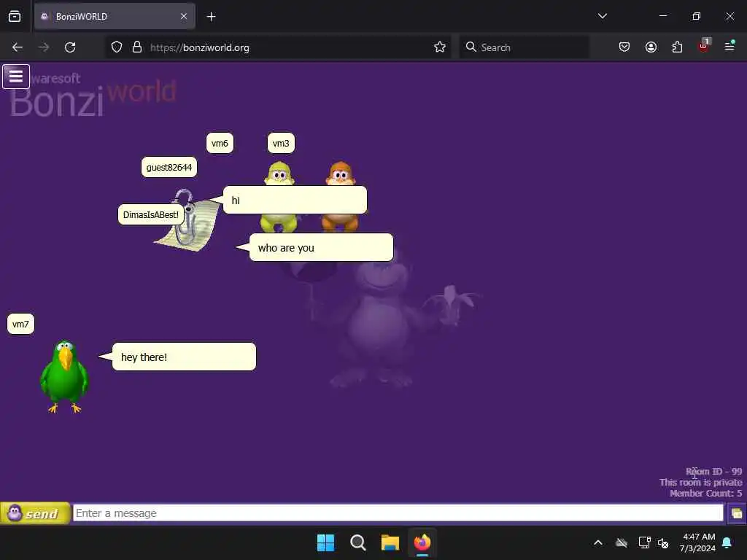This screenshot has width=747, height=560.
Task: Open the chat log icon beside message box
Action: [x=737, y=513]
